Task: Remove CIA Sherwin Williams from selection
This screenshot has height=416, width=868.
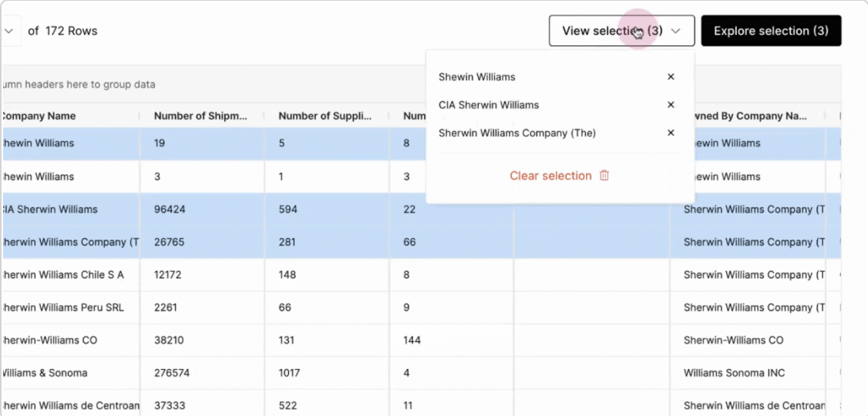Action: coord(671,105)
